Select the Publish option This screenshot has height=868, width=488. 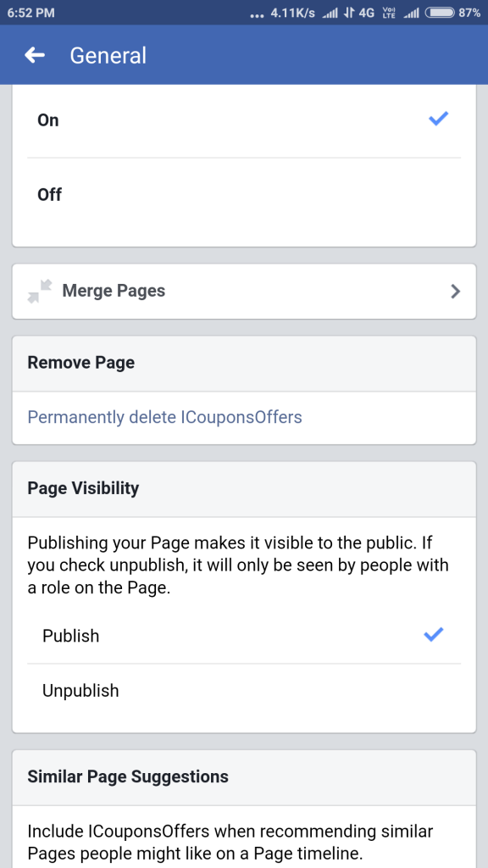click(70, 634)
